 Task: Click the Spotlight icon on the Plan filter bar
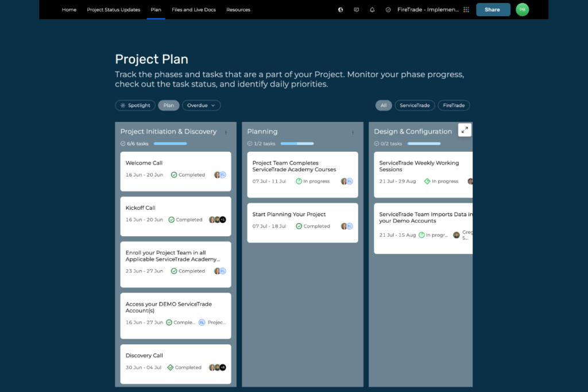[123, 105]
